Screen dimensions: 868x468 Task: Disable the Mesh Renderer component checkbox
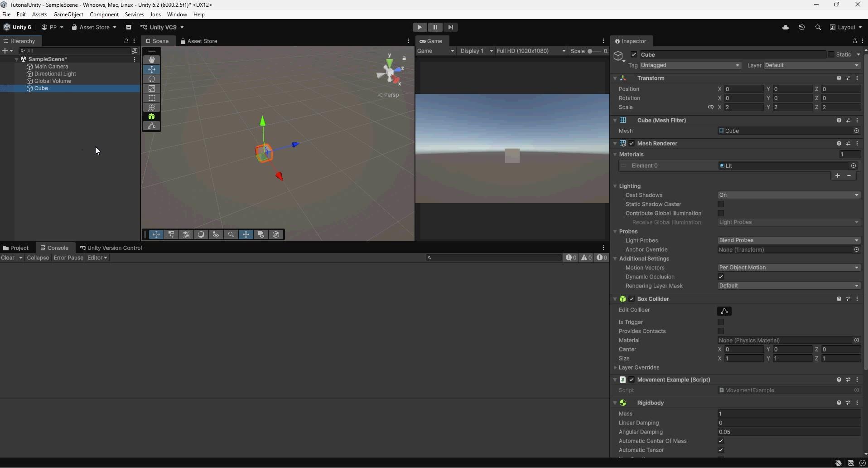point(632,144)
